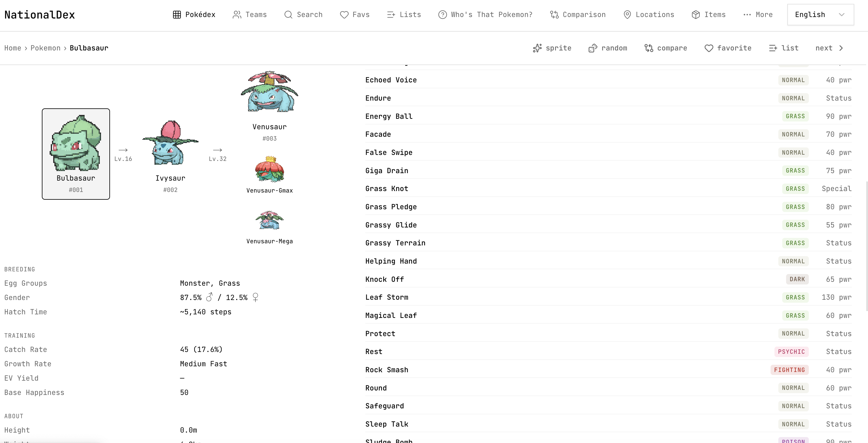
Task: Click the Pokemon breadcrumb link
Action: click(45, 48)
